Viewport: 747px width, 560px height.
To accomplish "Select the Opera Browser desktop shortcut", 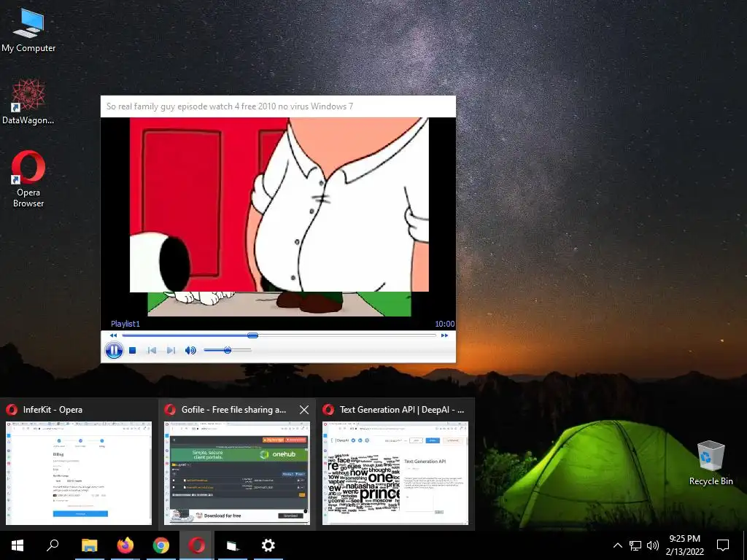I will pyautogui.click(x=28, y=179).
